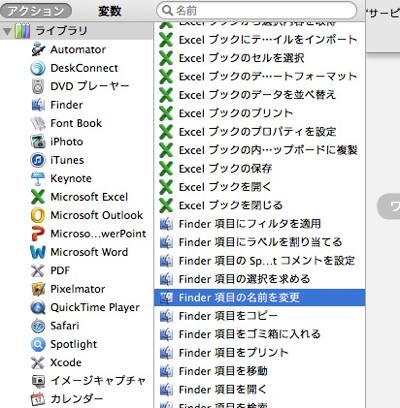This screenshot has height=408, width=400.
Task: Select the iPhoto icon
Action: [38, 142]
